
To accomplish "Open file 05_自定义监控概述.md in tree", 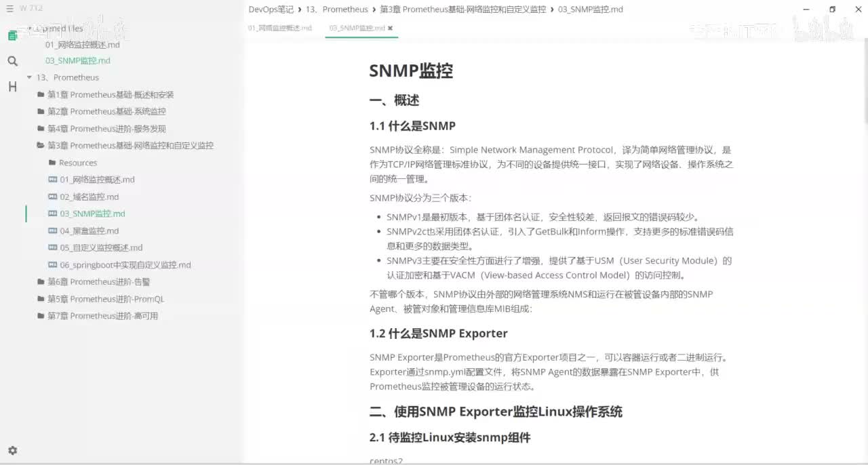I will pyautogui.click(x=102, y=247).
